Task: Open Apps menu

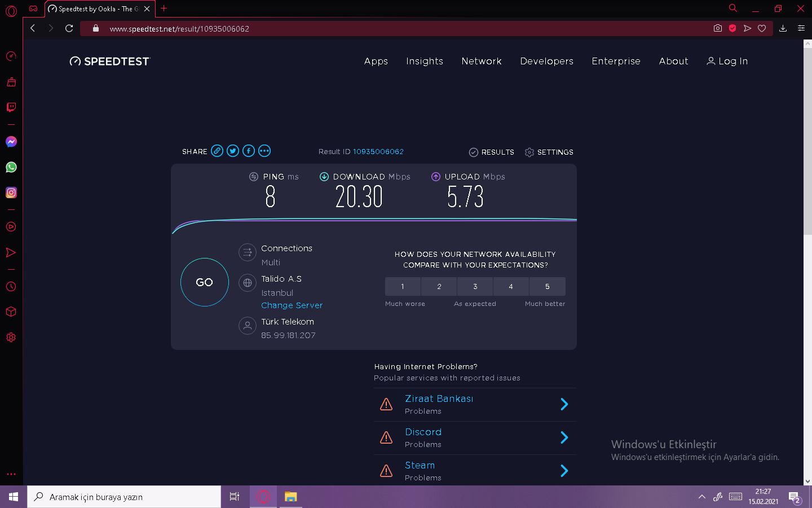Action: 376,61
